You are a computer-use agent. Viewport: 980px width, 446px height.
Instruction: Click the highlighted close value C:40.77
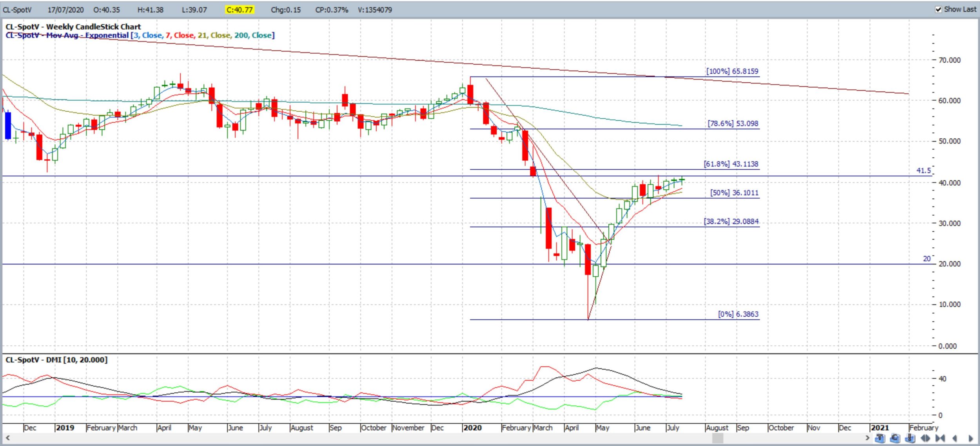coord(240,10)
